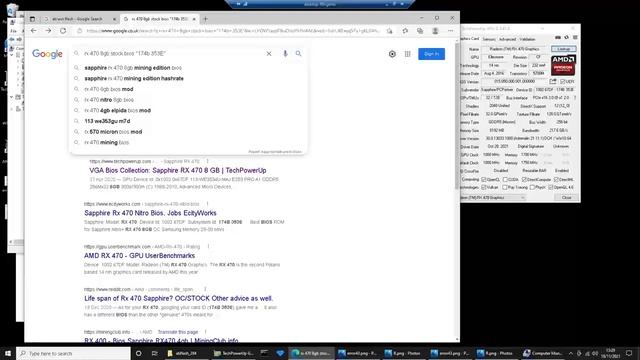Toggle the Ray Tracing checkbox in GPU-Z
This screenshot has width=640, height=360.
point(505,187)
